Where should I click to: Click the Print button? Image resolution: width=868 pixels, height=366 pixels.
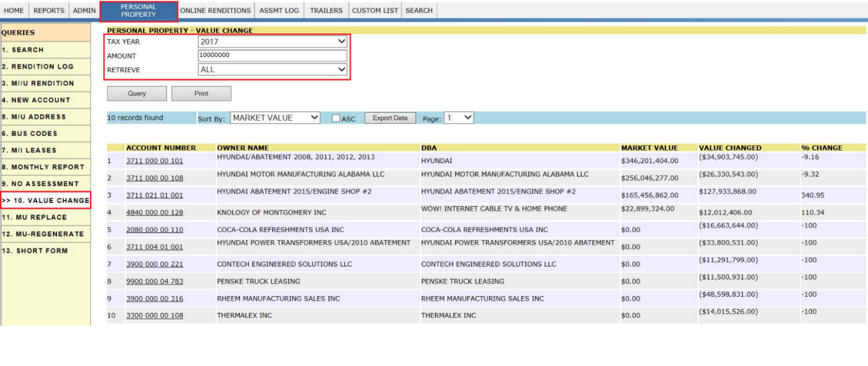point(201,93)
